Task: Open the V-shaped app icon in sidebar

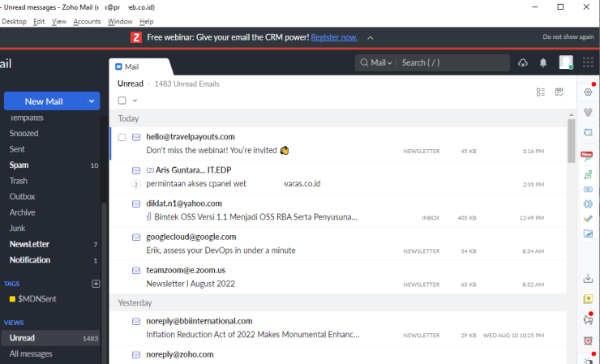Action: click(588, 112)
